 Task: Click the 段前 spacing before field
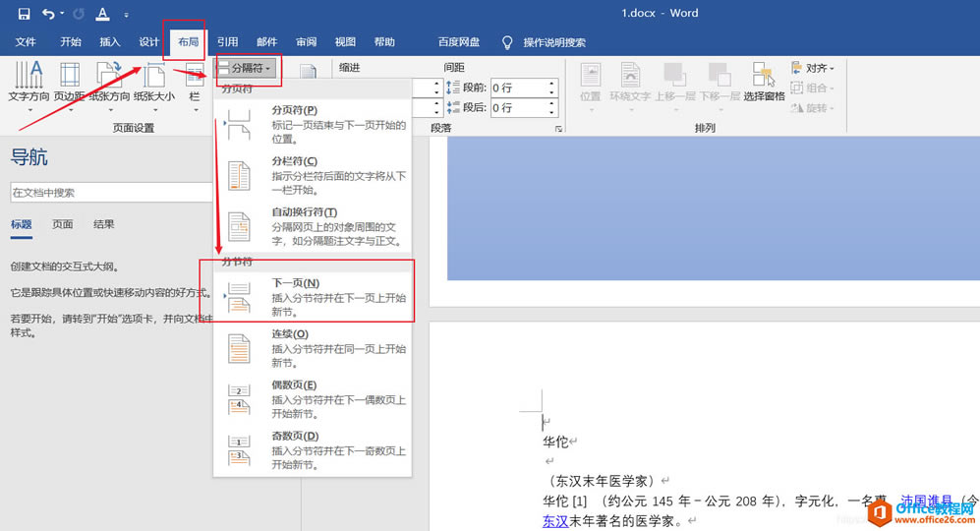(518, 88)
